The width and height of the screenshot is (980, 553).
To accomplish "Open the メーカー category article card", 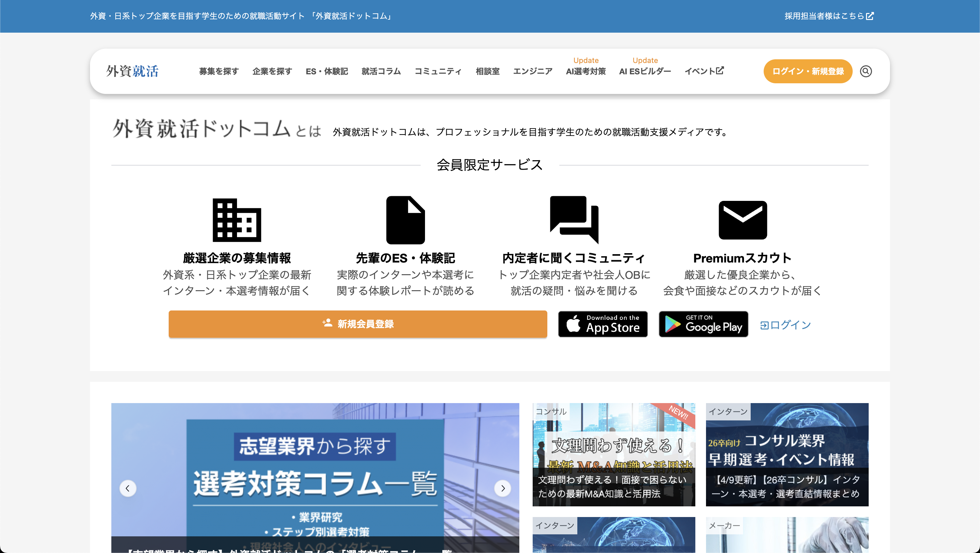I will (x=787, y=534).
